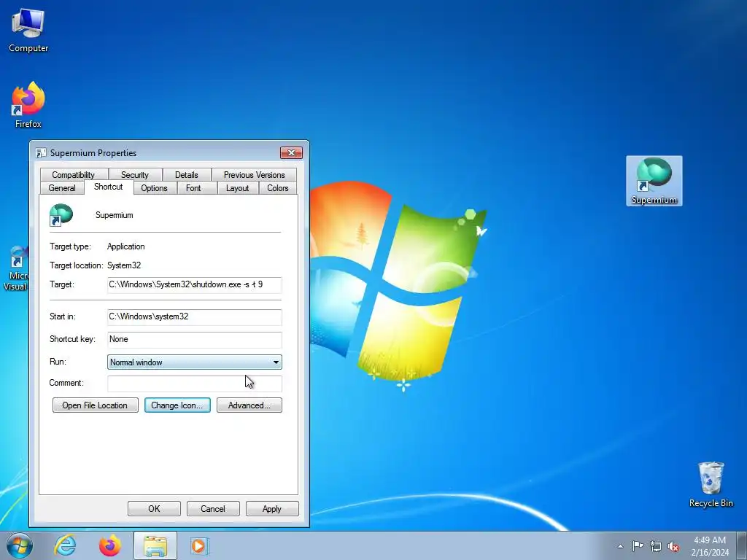Switch to the Options tab
Screen dimensions: 747x560
(154, 188)
